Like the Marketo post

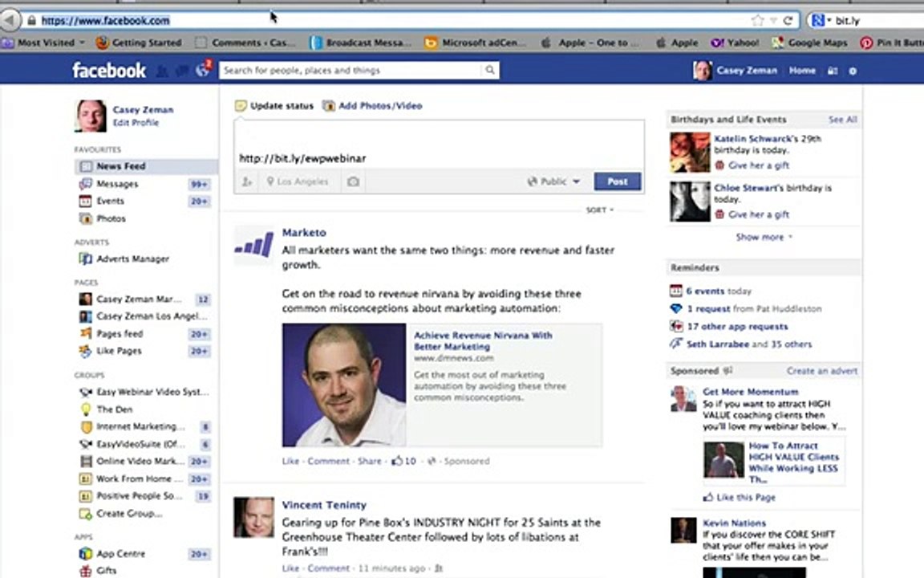290,462
